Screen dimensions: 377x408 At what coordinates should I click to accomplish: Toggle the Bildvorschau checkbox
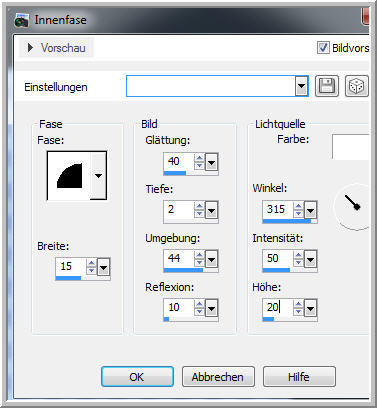pos(322,48)
